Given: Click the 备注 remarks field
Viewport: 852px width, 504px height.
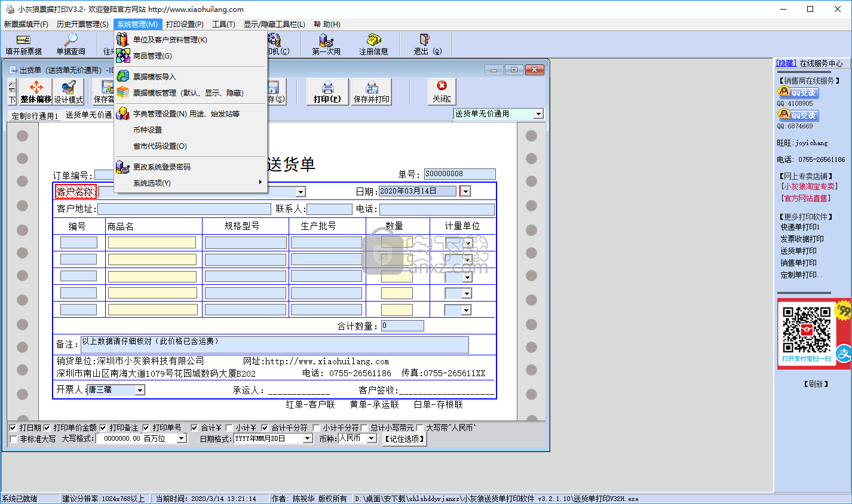Looking at the screenshot, I should pyautogui.click(x=275, y=345).
